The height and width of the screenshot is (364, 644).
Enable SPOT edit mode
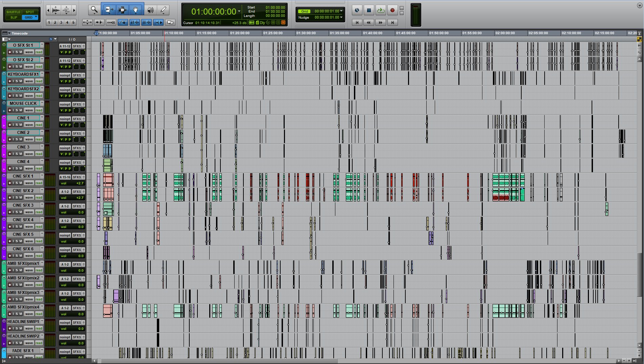click(30, 12)
